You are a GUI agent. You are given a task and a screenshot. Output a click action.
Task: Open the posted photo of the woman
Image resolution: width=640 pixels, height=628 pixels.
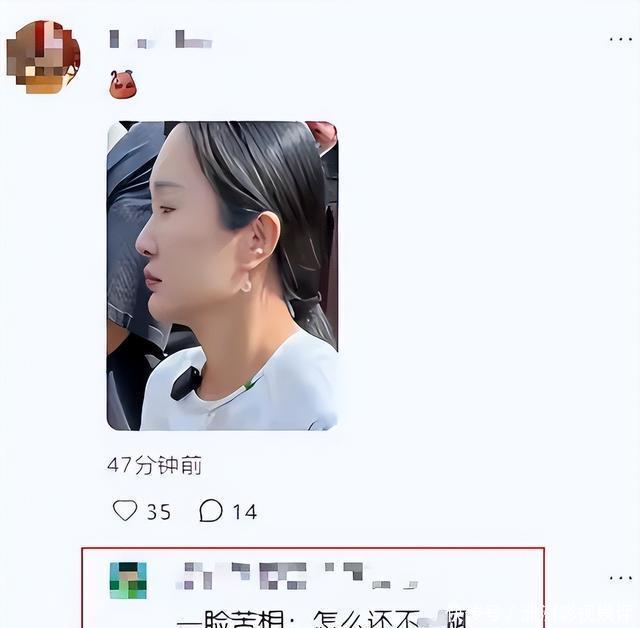click(222, 276)
